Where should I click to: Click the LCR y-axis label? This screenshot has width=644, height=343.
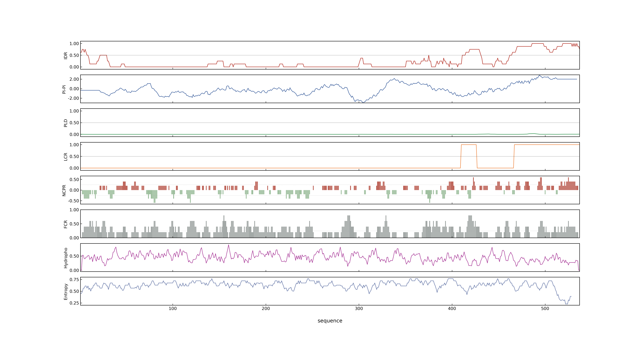[x=66, y=157]
